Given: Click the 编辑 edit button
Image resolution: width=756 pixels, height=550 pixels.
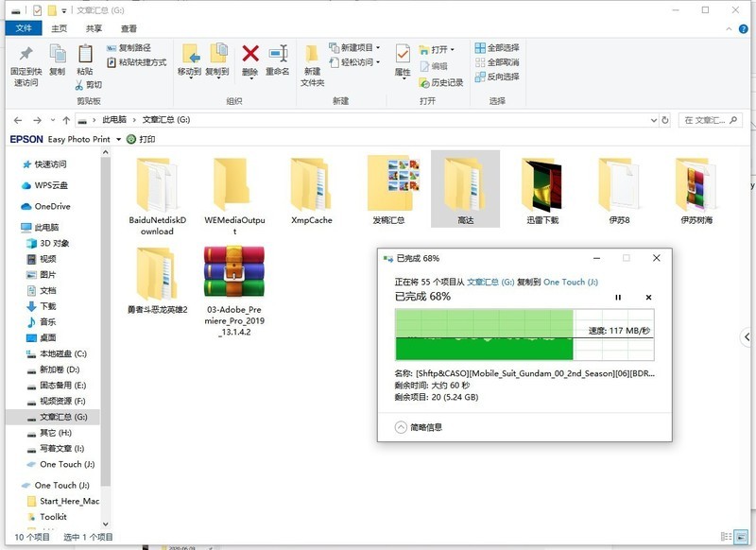Looking at the screenshot, I should (x=428, y=64).
